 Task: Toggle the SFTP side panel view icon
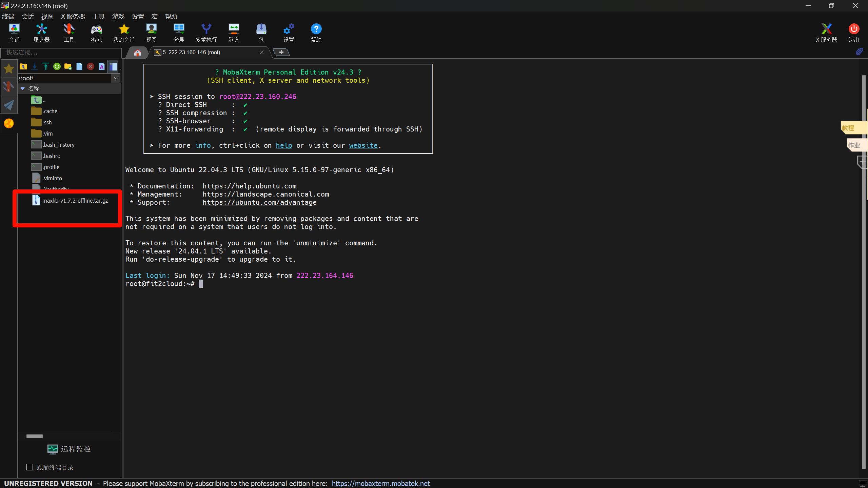113,67
